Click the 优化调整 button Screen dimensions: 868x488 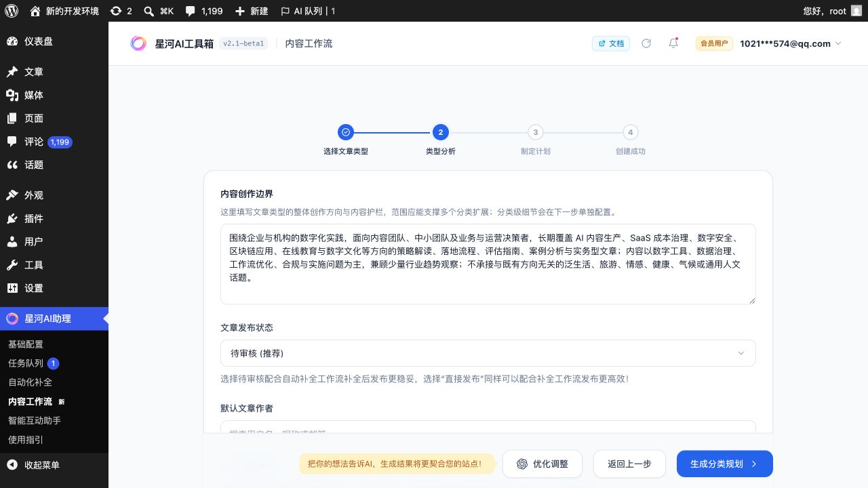542,464
